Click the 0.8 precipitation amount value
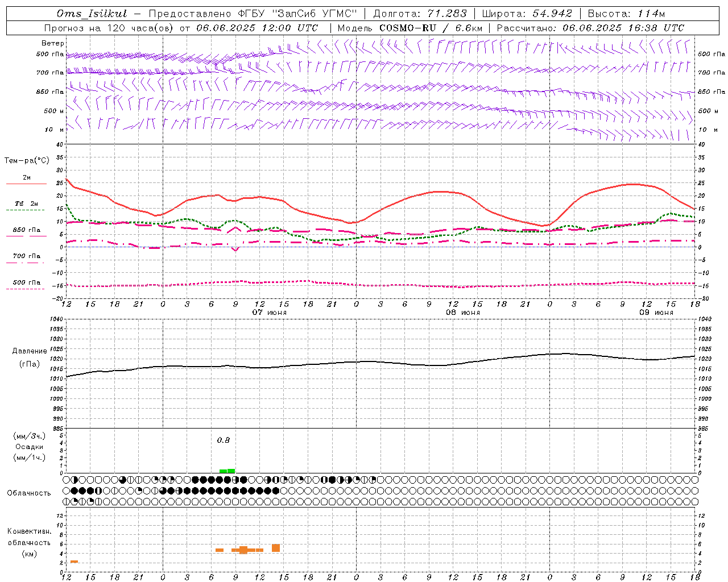This screenshot has height=582, width=728. [x=224, y=440]
